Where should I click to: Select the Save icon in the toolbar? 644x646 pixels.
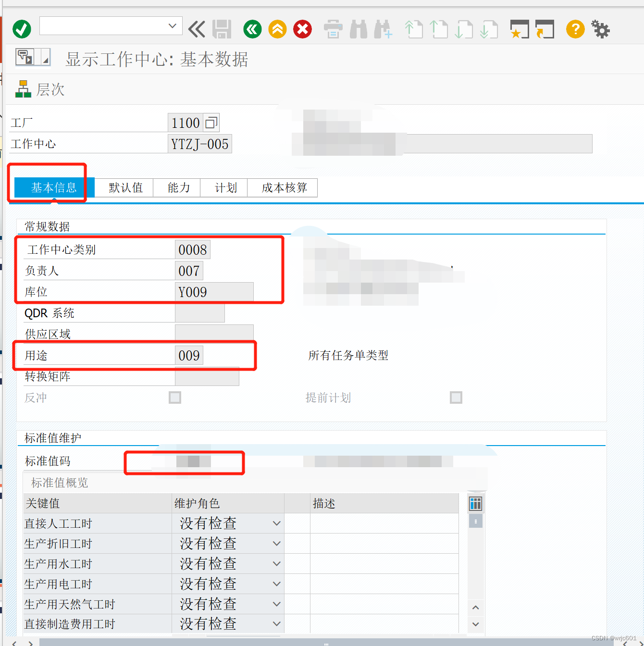tap(221, 29)
